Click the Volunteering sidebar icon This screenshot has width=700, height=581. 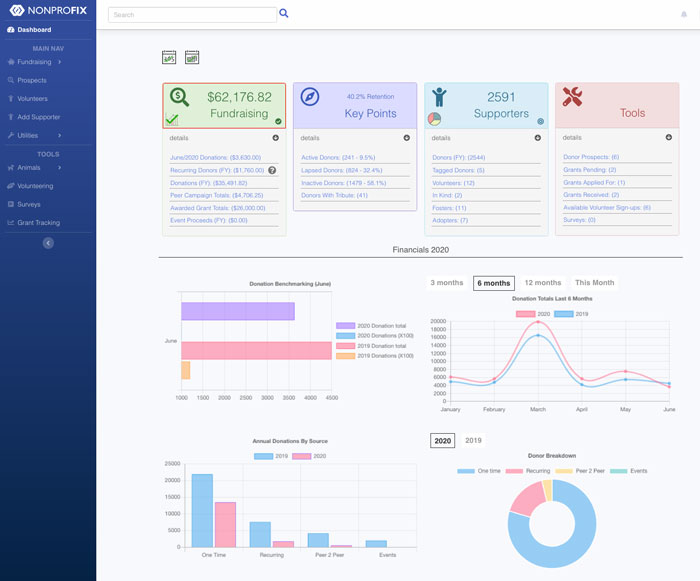coord(11,185)
